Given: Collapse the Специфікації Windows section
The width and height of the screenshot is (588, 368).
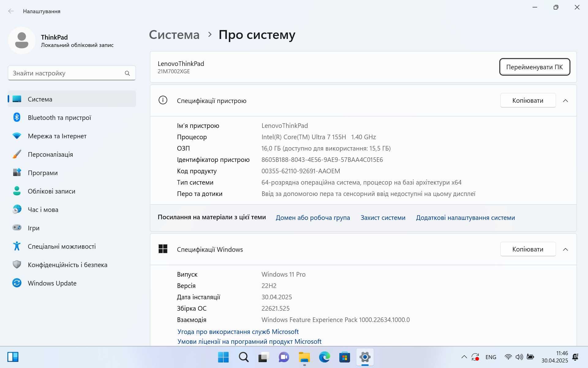Looking at the screenshot, I should [x=565, y=249].
